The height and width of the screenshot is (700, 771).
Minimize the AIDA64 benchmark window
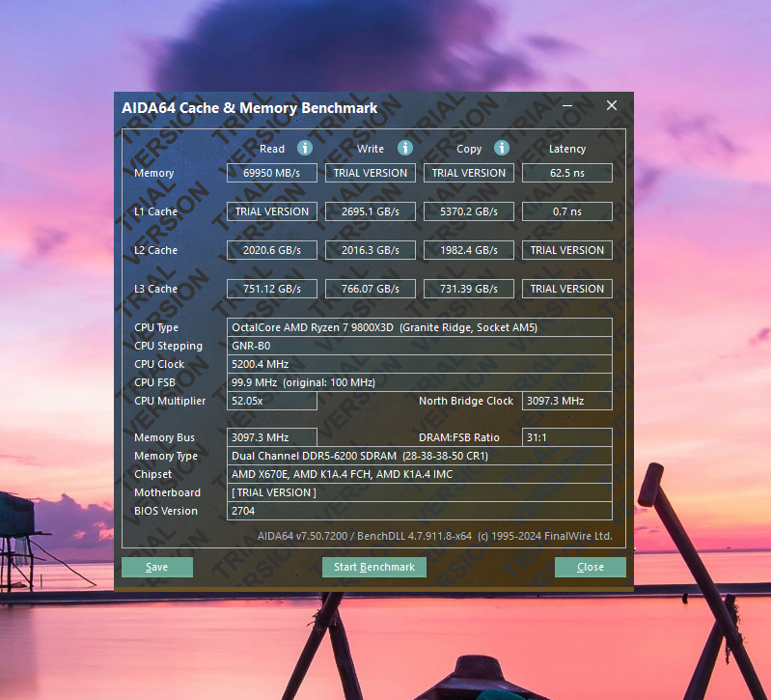point(567,105)
